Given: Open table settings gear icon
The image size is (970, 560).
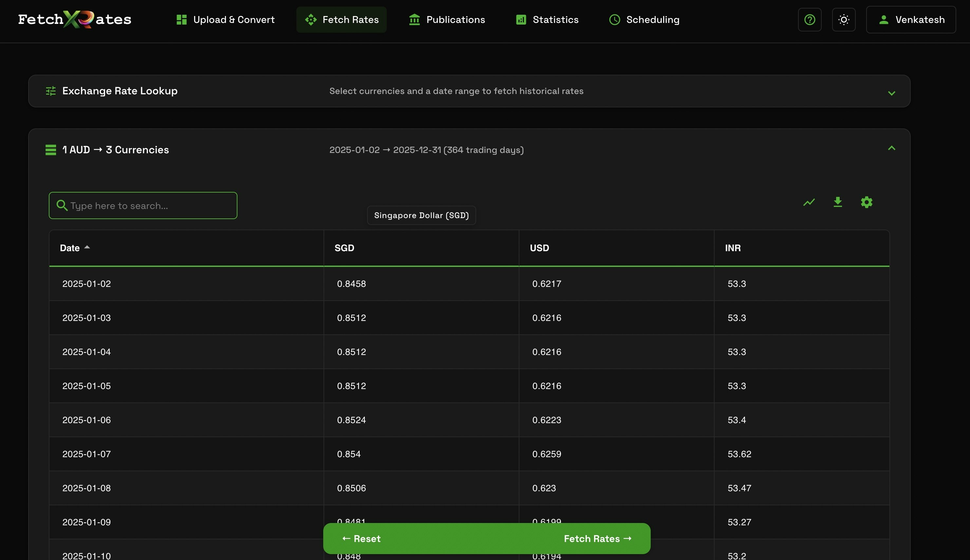Looking at the screenshot, I should click(867, 202).
